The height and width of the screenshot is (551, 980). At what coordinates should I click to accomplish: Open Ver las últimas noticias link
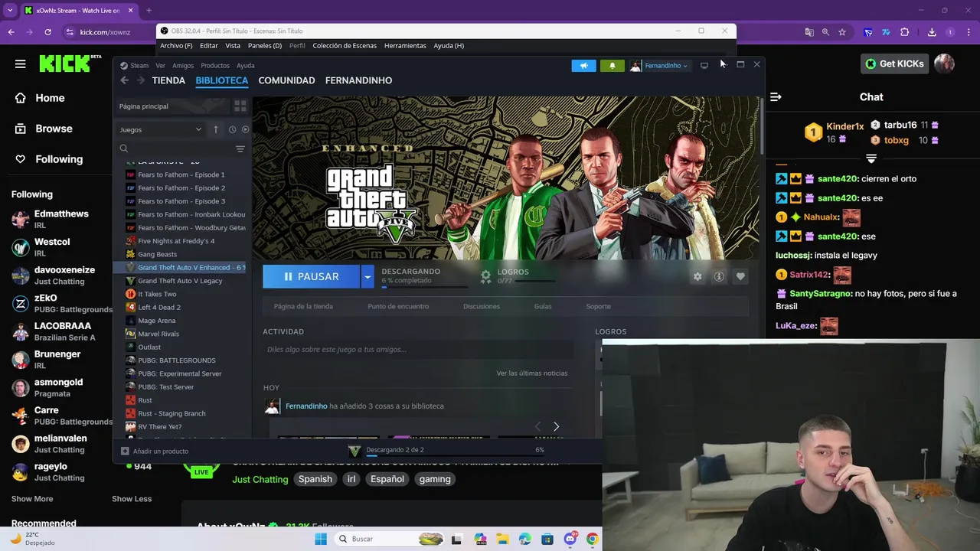(x=532, y=373)
